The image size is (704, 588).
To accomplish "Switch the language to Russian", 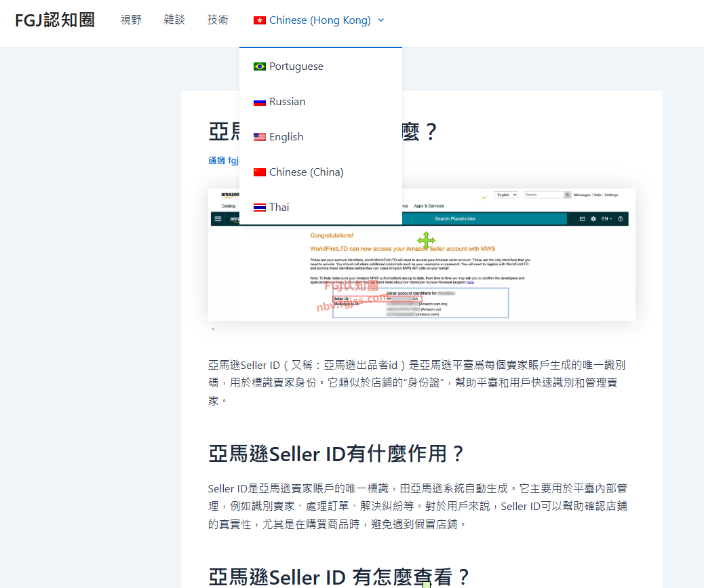I will point(288,102).
